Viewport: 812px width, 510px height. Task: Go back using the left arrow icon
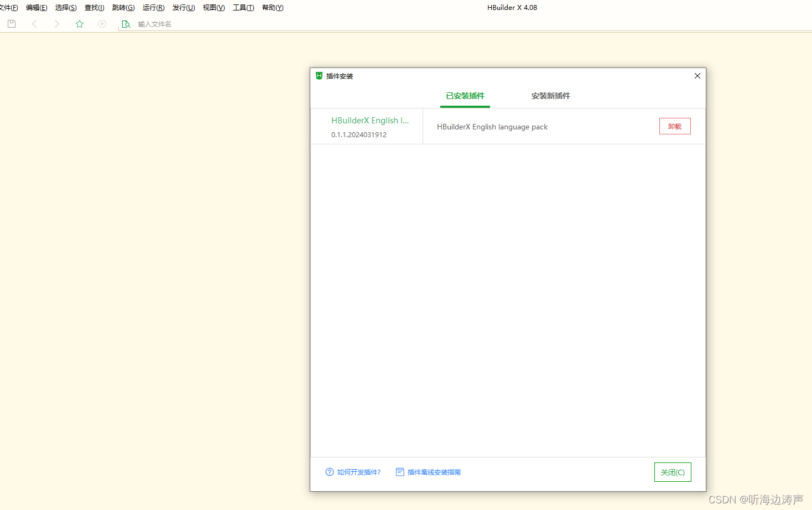click(34, 24)
